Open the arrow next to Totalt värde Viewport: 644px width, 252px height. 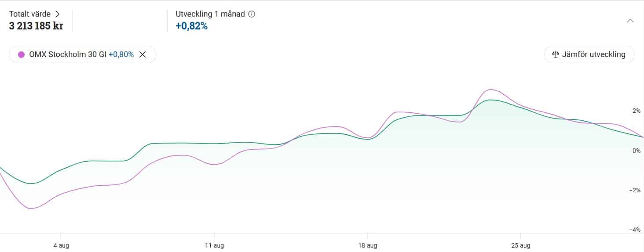point(58,14)
